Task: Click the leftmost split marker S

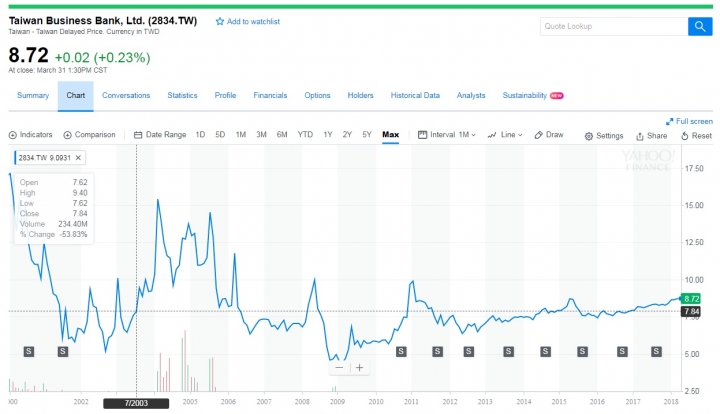Action: click(28, 352)
